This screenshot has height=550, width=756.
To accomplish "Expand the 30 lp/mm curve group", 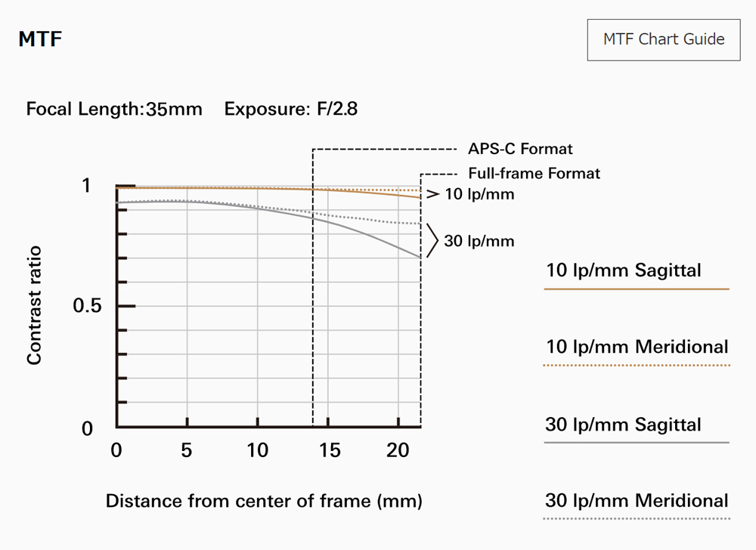I will (x=481, y=241).
